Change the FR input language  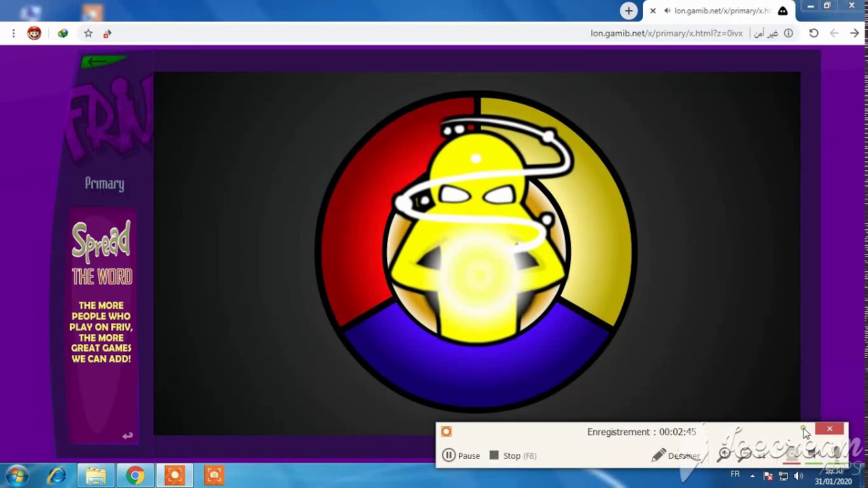(735, 474)
